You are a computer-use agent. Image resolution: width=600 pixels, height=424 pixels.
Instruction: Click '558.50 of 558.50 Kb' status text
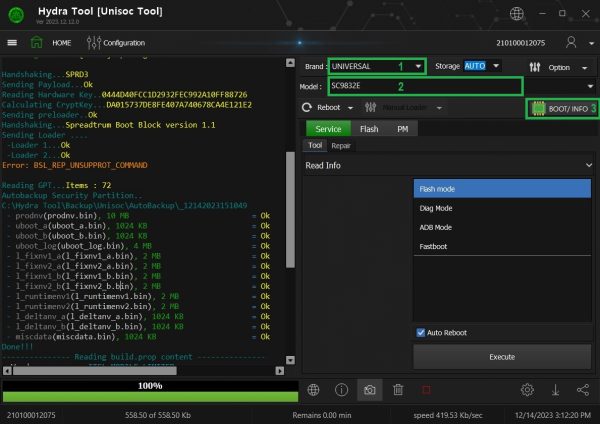(x=158, y=415)
